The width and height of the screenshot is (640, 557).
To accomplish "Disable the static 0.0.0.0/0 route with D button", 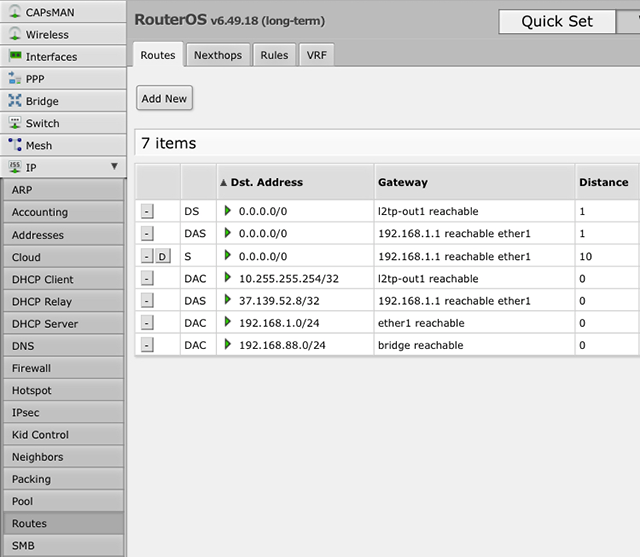I will coord(163,257).
